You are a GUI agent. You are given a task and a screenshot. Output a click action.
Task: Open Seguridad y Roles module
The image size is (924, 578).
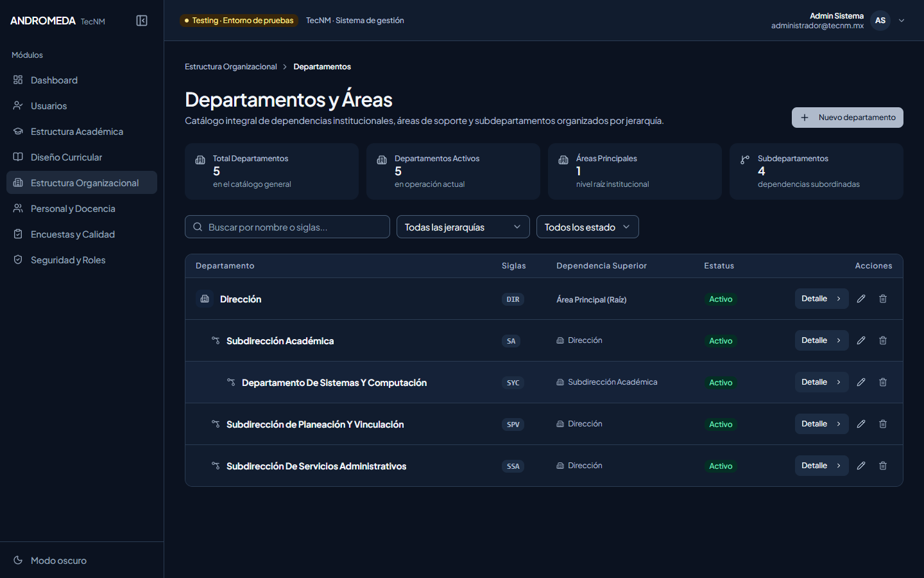[x=81, y=260]
